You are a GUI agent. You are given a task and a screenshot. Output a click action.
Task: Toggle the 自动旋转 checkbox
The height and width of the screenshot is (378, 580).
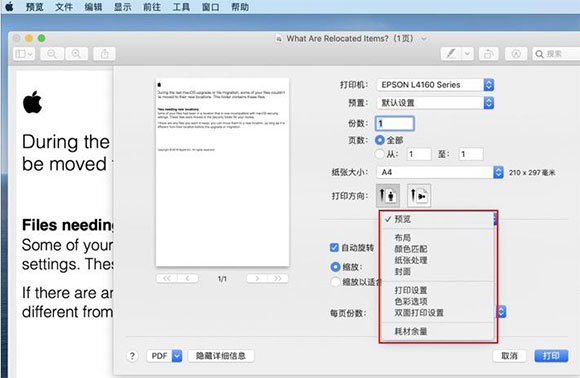click(334, 247)
